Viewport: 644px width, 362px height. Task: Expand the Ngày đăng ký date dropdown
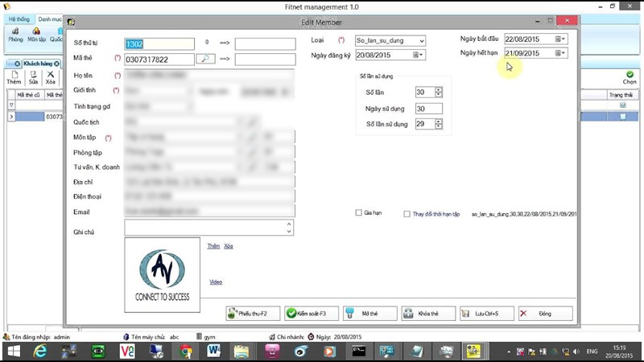click(418, 55)
